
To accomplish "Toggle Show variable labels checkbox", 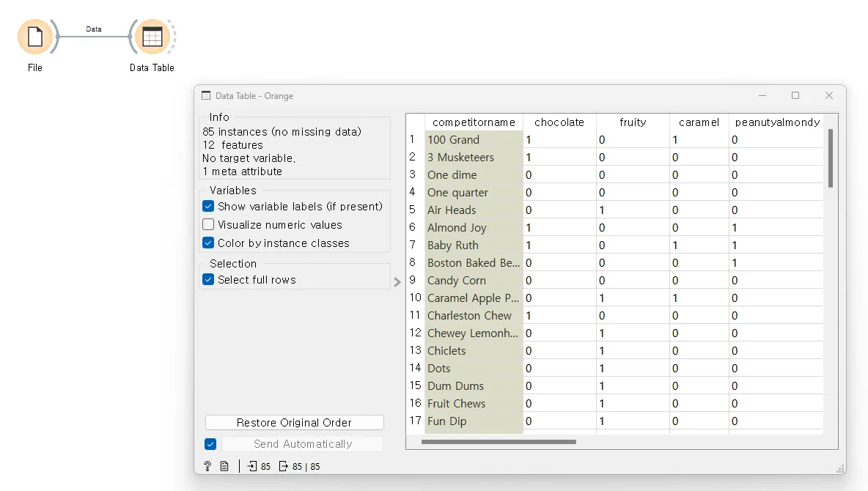I will (208, 207).
